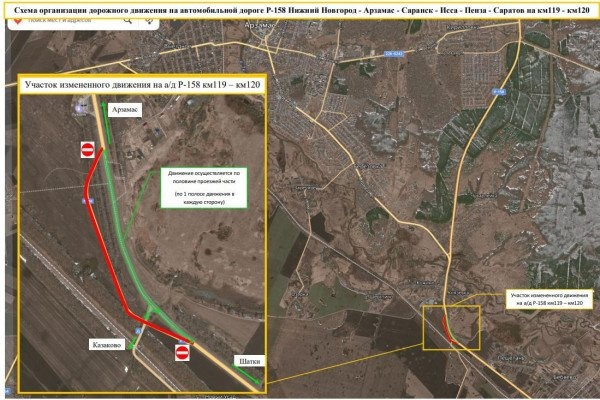Image resolution: width=600 pixels, height=400 pixels.
Task: Select the Казаково label in the inset
Action: [107, 344]
